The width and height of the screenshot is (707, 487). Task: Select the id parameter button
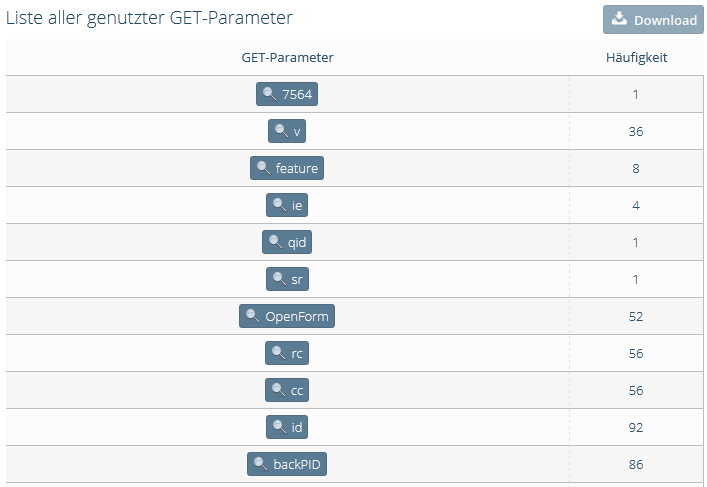click(287, 427)
